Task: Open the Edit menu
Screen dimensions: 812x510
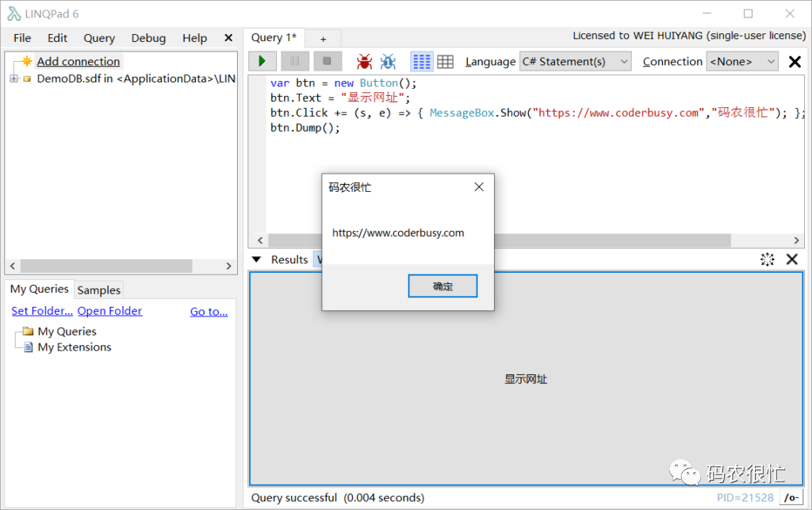Action: pos(57,38)
